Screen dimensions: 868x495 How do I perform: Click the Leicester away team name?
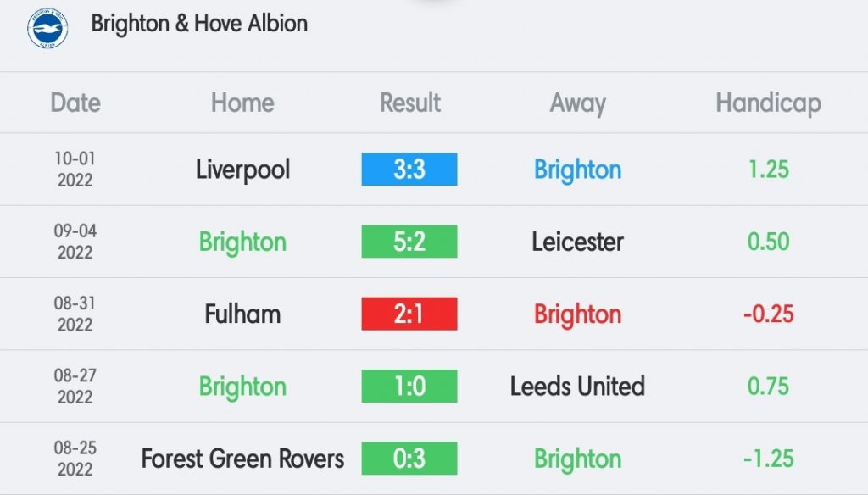point(577,242)
